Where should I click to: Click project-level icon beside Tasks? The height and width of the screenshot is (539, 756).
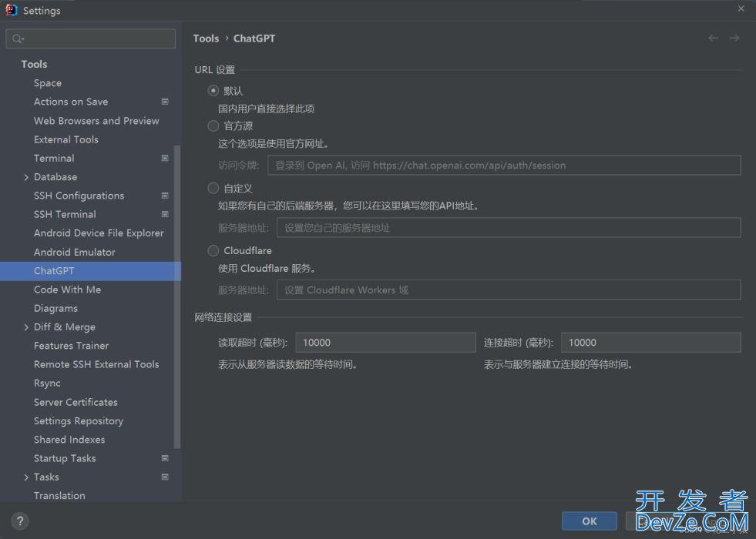point(165,477)
